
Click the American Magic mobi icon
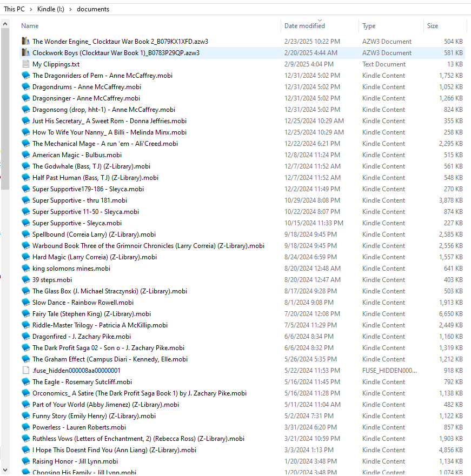(x=26, y=155)
